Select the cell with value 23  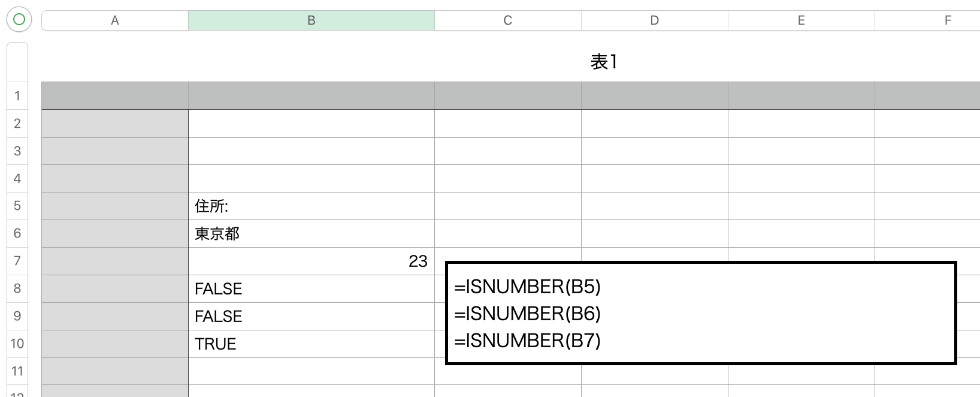pos(311,261)
